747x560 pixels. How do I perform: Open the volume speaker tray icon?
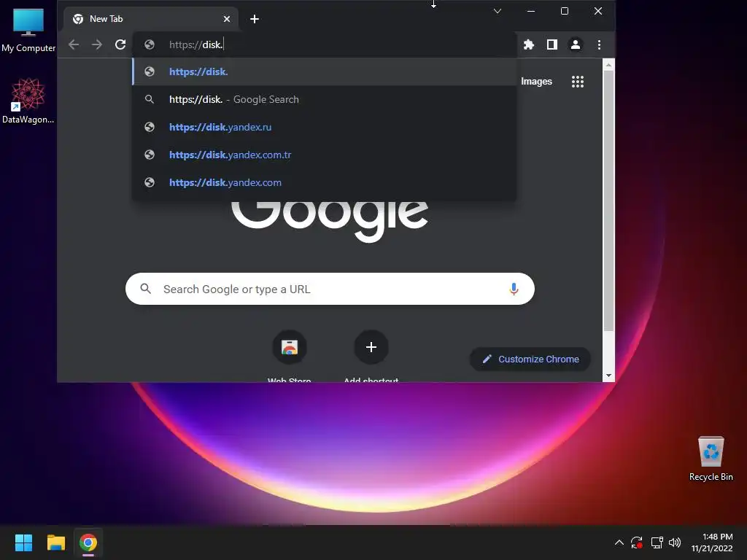click(x=675, y=542)
